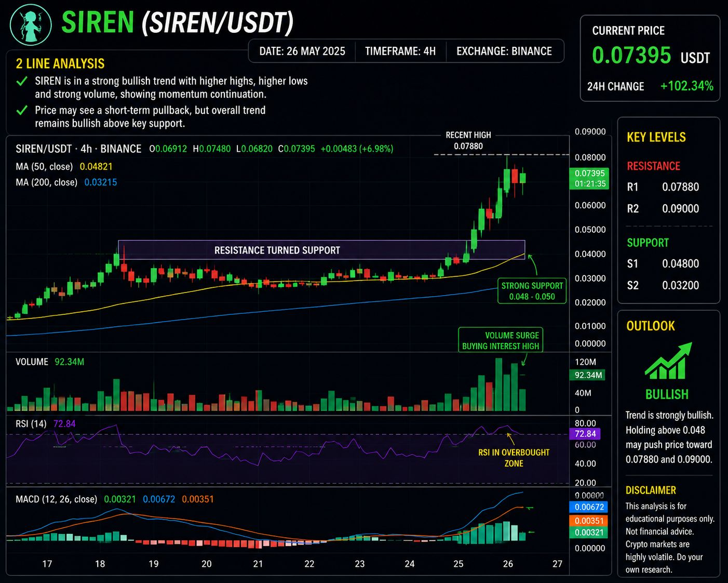Click the KEY LEVELS panel heading

[x=656, y=137]
